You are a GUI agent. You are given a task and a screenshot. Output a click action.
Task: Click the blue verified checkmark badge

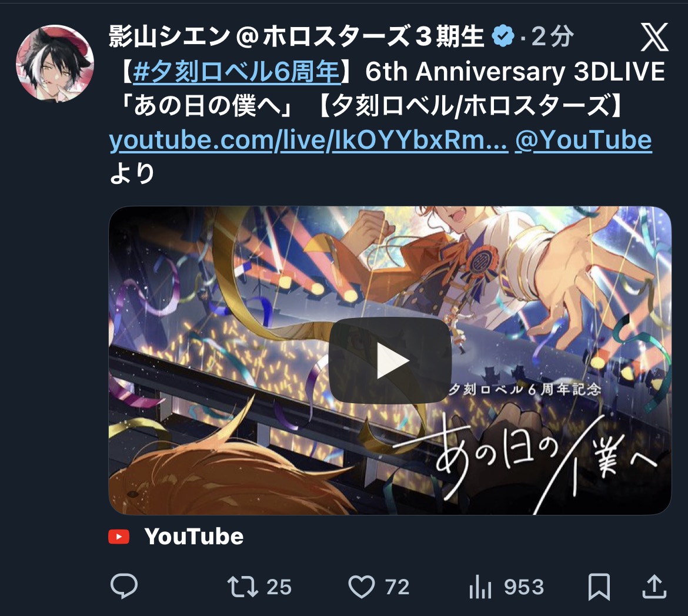pyautogui.click(x=503, y=36)
